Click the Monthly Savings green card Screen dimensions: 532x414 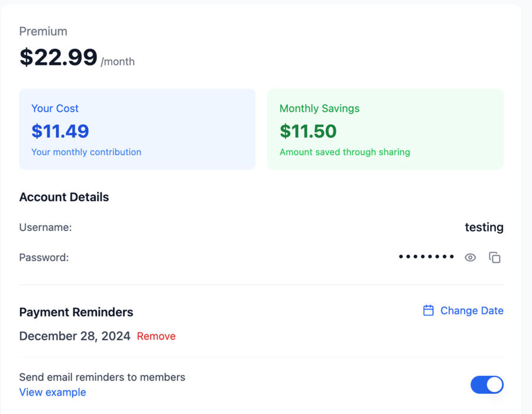point(385,129)
